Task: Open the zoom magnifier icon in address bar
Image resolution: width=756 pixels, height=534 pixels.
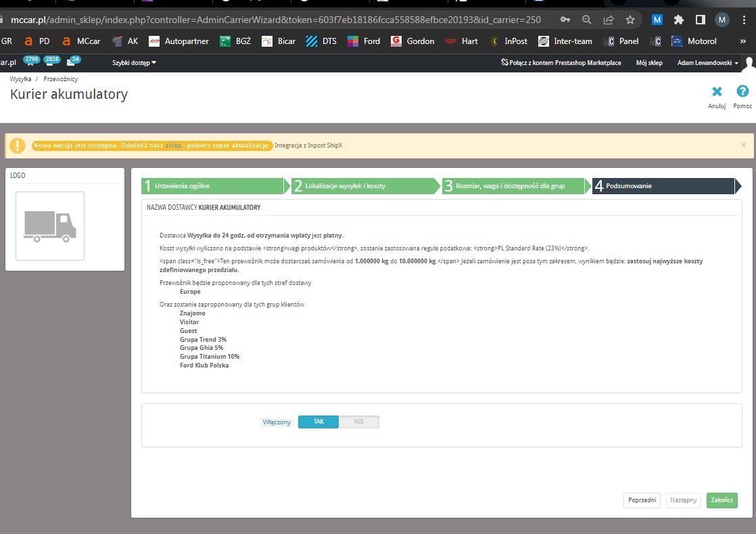Action: (x=587, y=20)
